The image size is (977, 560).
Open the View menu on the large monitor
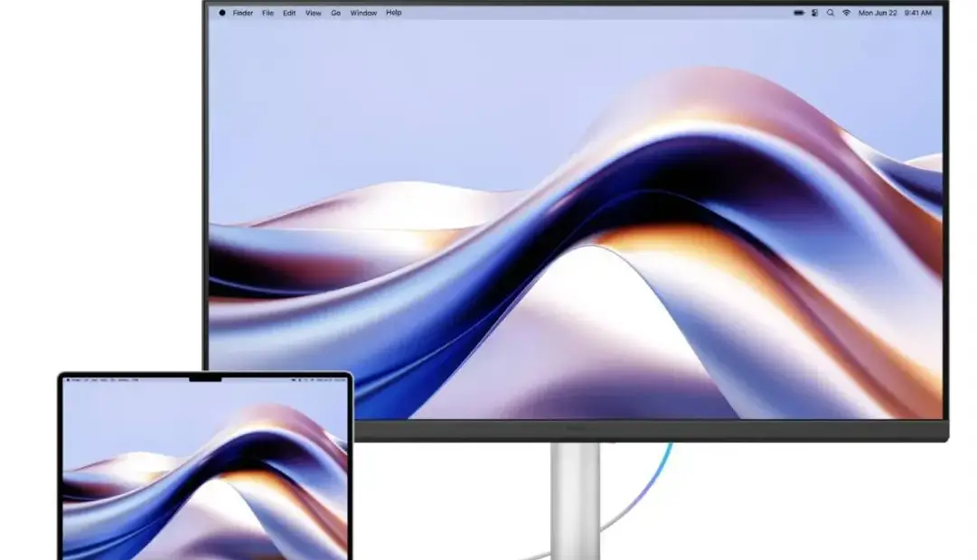pyautogui.click(x=313, y=14)
